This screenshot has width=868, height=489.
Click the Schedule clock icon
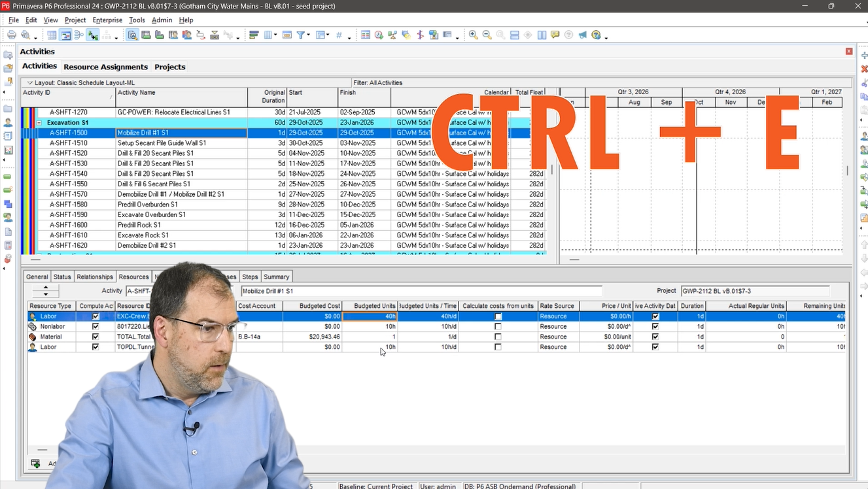[379, 35]
